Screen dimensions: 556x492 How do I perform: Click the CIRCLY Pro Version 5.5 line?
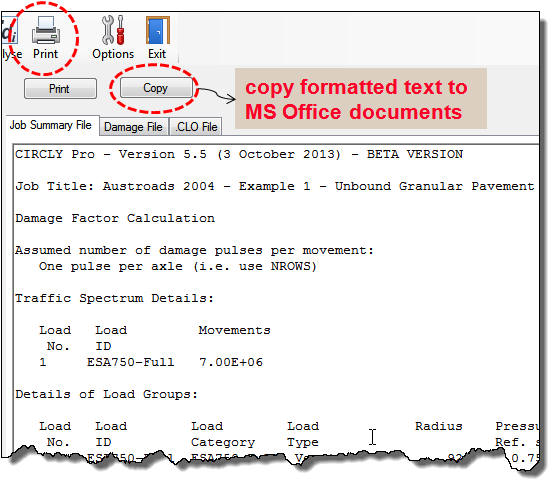click(239, 155)
